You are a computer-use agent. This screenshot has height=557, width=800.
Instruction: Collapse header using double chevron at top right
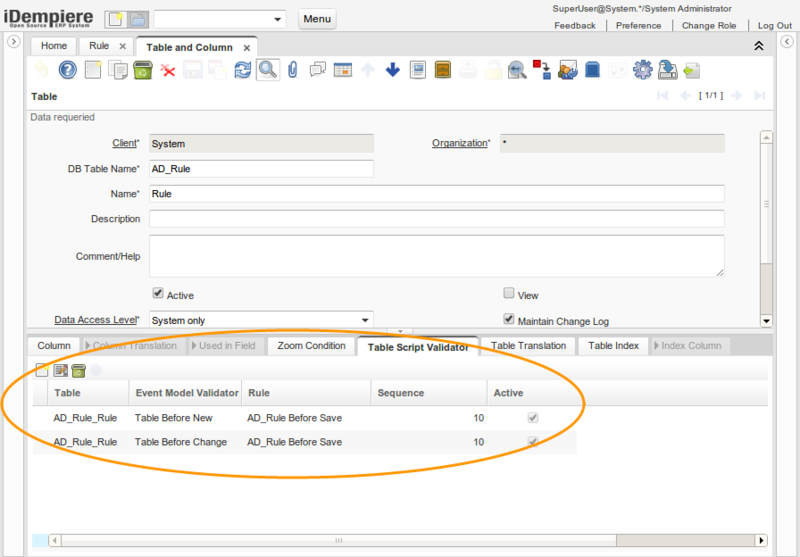(x=759, y=46)
